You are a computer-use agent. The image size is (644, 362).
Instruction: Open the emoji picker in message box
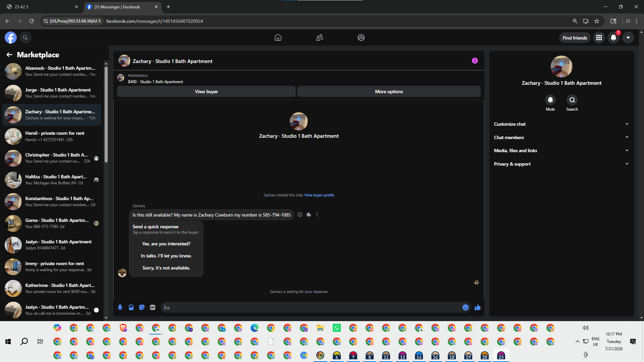(x=466, y=307)
